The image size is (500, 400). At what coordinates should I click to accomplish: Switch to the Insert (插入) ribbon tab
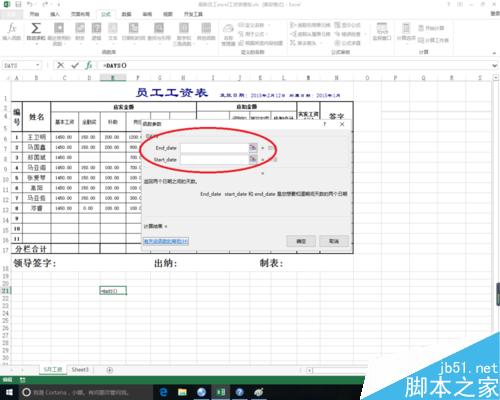click(x=55, y=14)
